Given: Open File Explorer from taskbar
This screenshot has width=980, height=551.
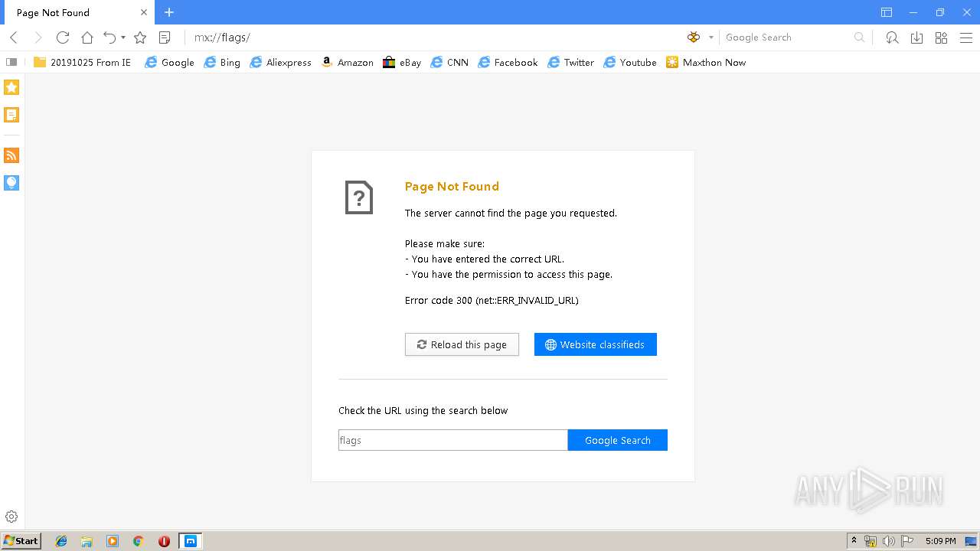Looking at the screenshot, I should coord(87,541).
